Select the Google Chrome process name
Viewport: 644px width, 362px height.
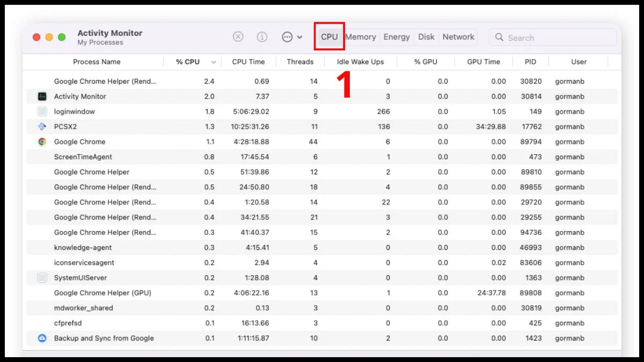pos(79,142)
